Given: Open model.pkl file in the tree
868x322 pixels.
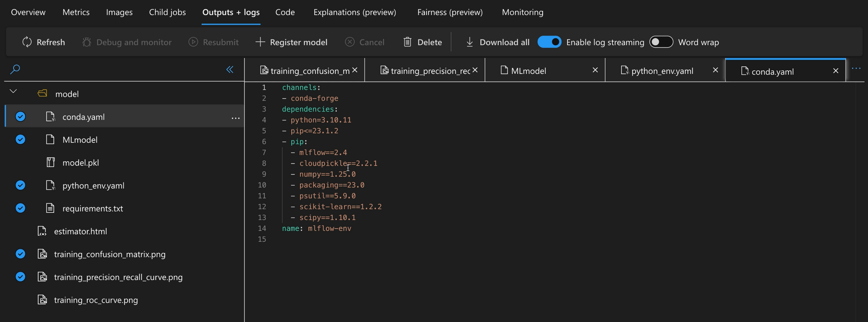Looking at the screenshot, I should [x=81, y=163].
